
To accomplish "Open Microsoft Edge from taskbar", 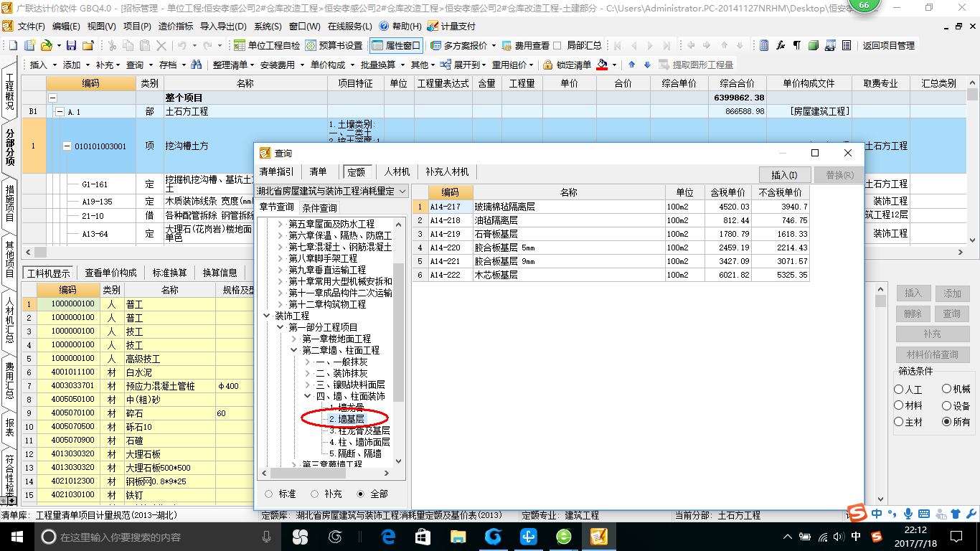I will tap(388, 537).
